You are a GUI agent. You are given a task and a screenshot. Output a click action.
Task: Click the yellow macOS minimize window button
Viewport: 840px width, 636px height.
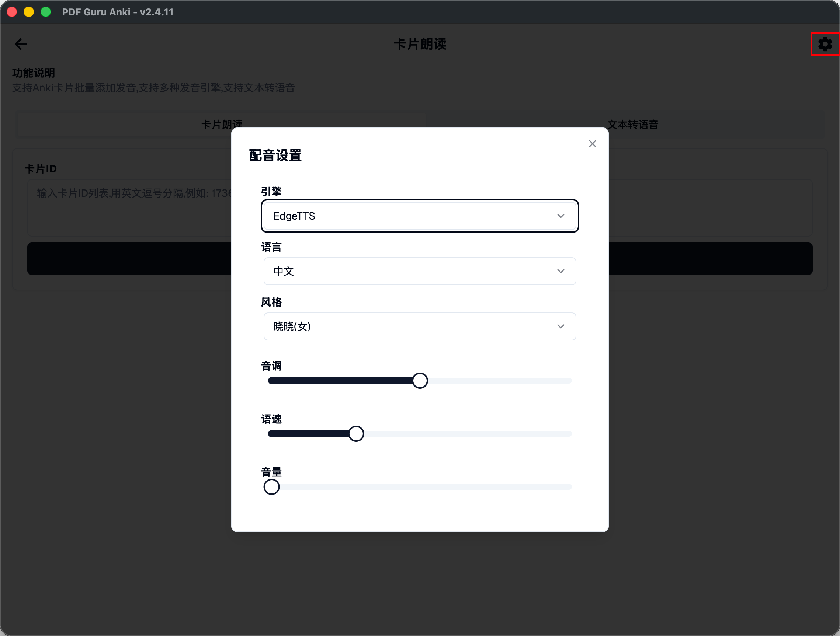[29, 12]
